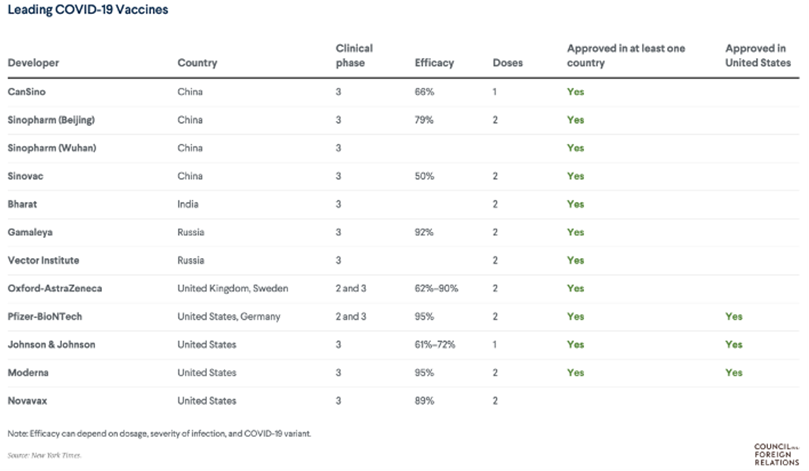This screenshot has width=809, height=471.
Task: Click the Clinical phase column header
Action: (x=354, y=56)
